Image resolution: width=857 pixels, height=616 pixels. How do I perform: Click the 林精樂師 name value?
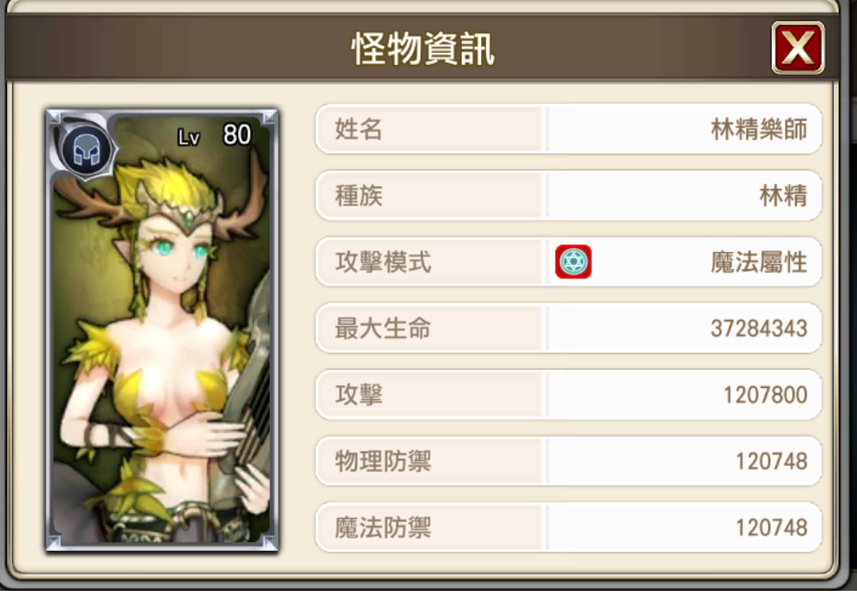(759, 129)
